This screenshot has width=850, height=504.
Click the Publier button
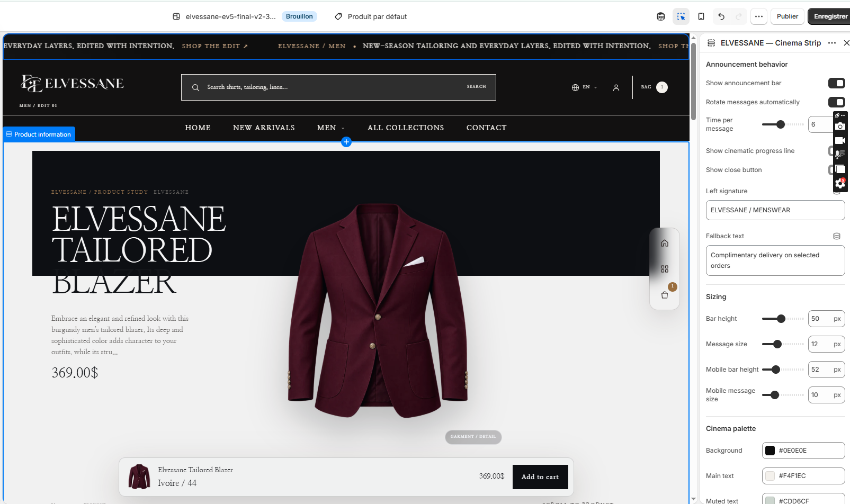(787, 16)
